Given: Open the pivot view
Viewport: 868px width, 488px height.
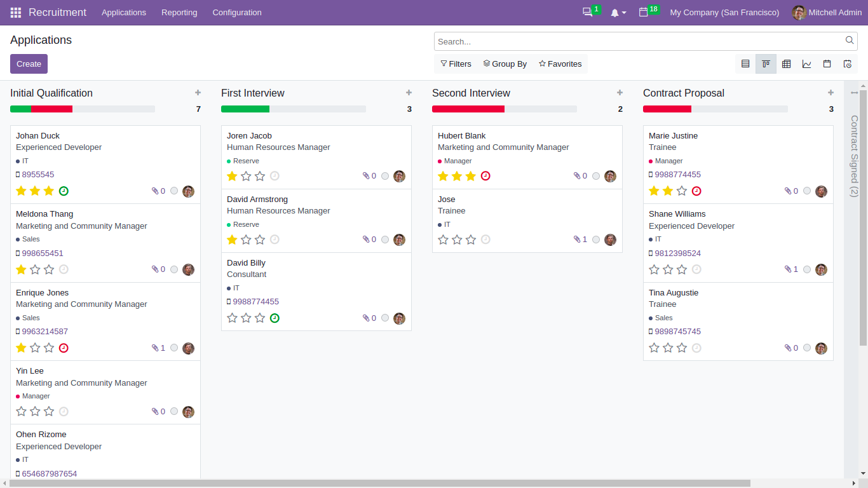Looking at the screenshot, I should click(x=786, y=64).
